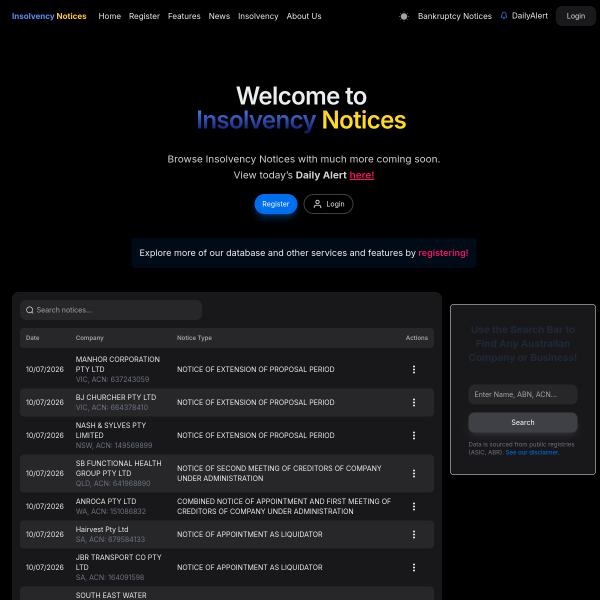Open actions menu for ANROCA PTY LTD
Viewport: 600px width, 600px height.
click(x=414, y=506)
